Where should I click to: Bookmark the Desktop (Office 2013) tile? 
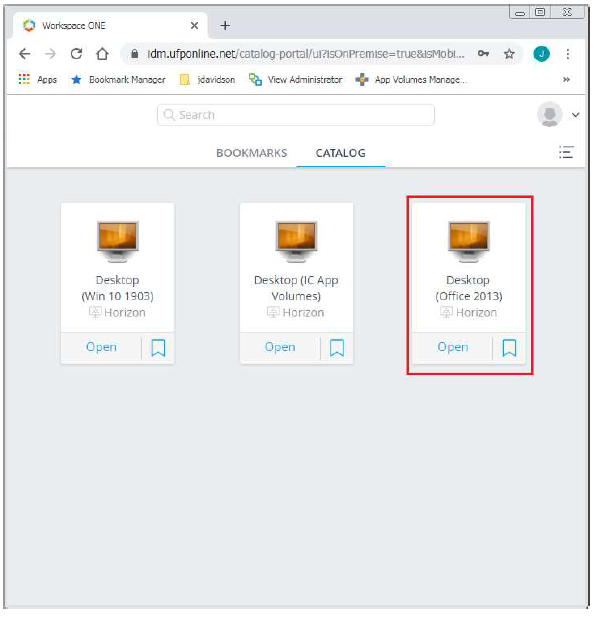click(509, 348)
